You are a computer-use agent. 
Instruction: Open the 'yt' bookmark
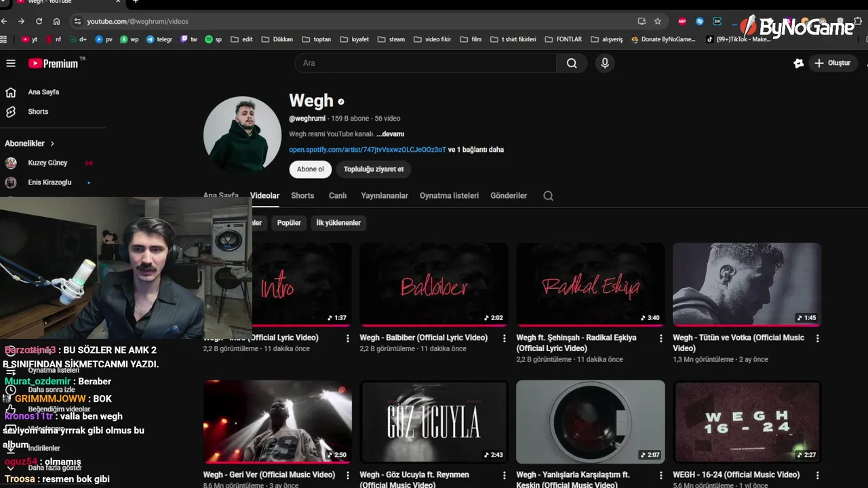click(29, 39)
